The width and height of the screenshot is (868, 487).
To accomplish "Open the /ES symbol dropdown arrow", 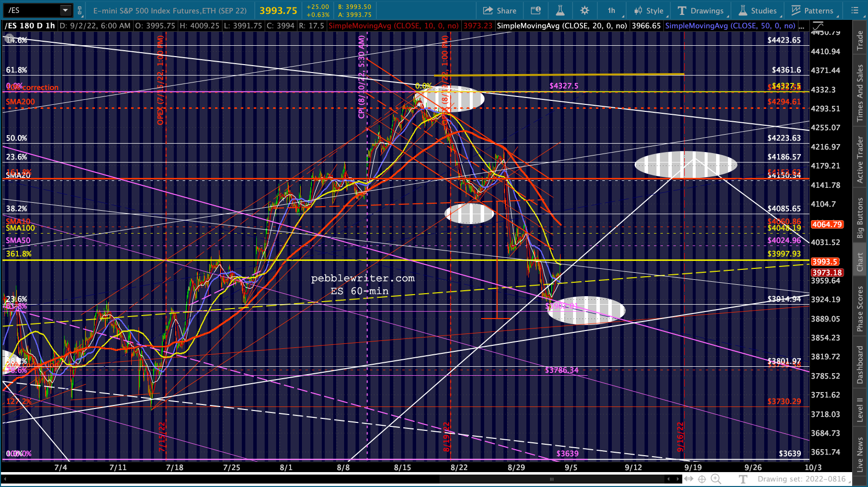I will click(66, 10).
